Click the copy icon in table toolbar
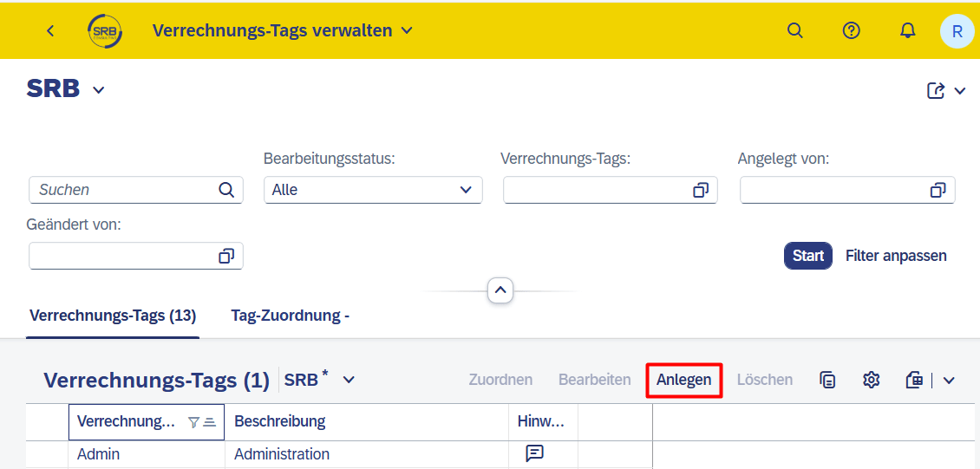 [x=827, y=380]
